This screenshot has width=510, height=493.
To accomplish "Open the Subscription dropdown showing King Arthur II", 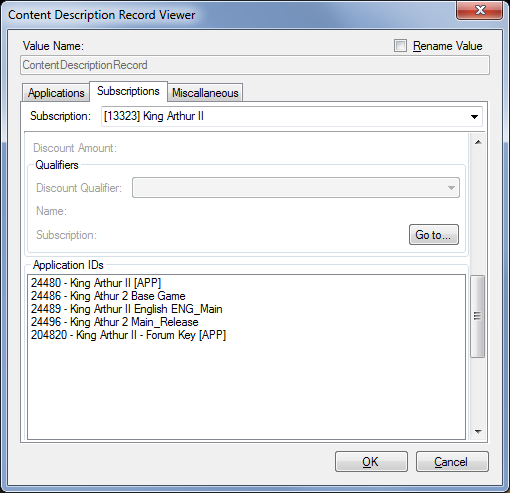I will [292, 116].
